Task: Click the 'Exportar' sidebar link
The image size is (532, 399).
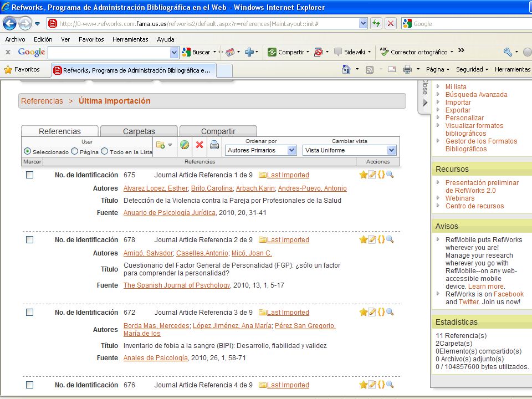Action: click(458, 110)
